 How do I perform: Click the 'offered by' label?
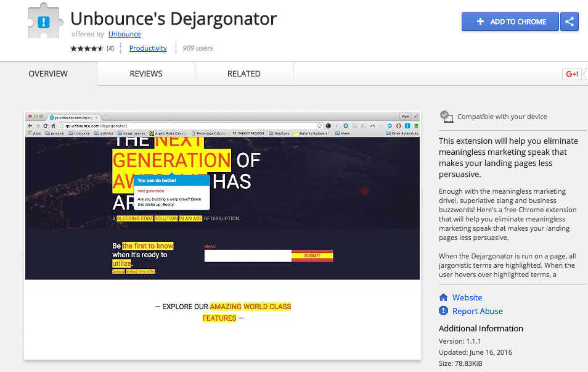coord(88,34)
